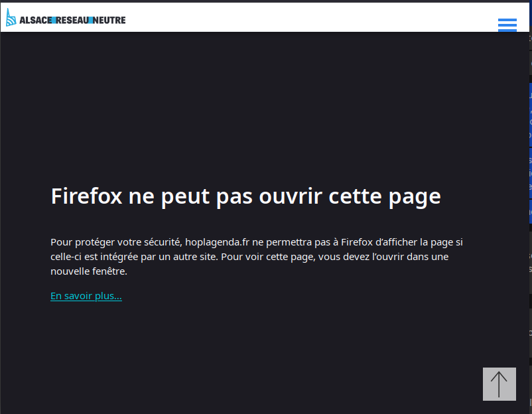This screenshot has height=414, width=532.
Task: Click 'Pour protéger votre sécurité' text
Action: [115, 242]
